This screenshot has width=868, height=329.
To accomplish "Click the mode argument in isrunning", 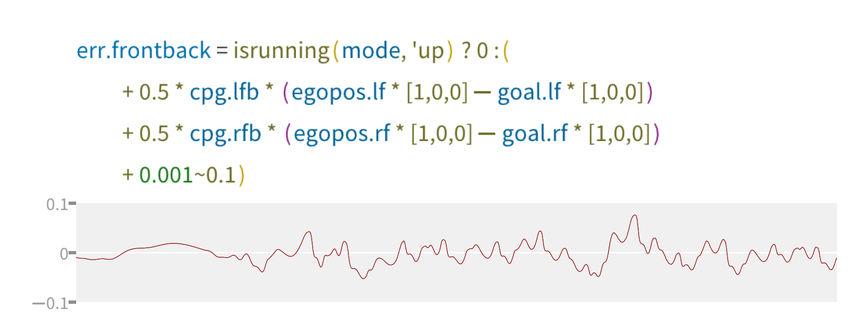I will (x=371, y=50).
